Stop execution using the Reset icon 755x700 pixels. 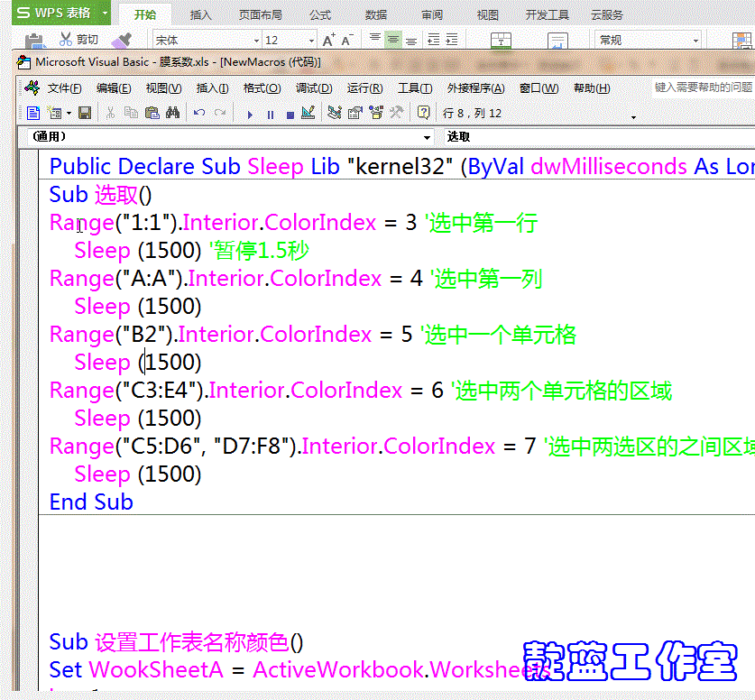click(290, 112)
